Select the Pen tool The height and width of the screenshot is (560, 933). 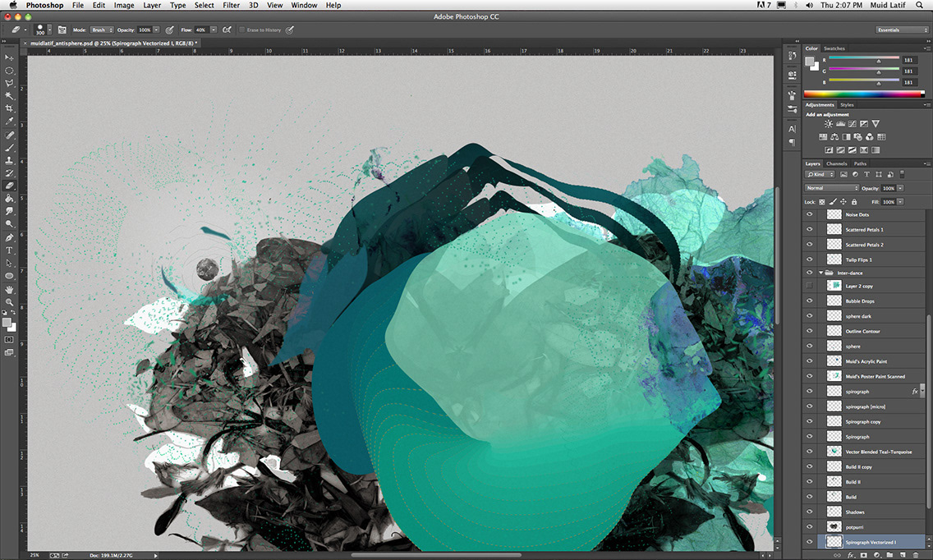click(9, 238)
